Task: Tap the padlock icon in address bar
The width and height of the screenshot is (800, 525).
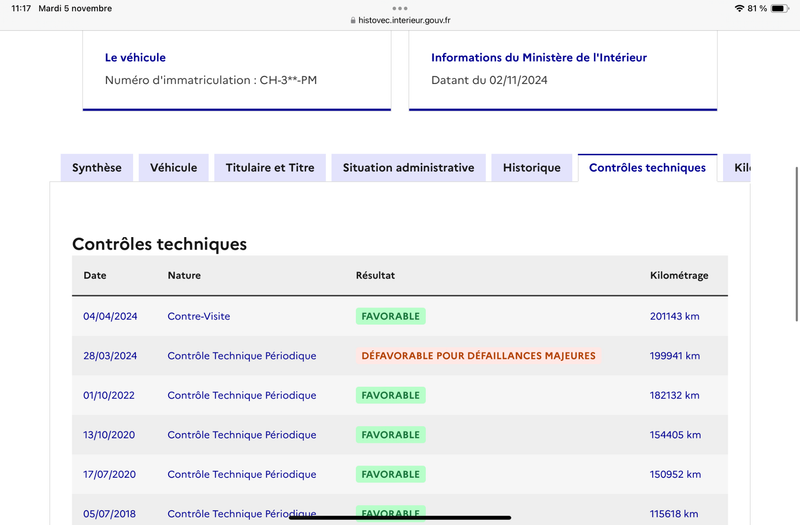Action: pos(353,20)
